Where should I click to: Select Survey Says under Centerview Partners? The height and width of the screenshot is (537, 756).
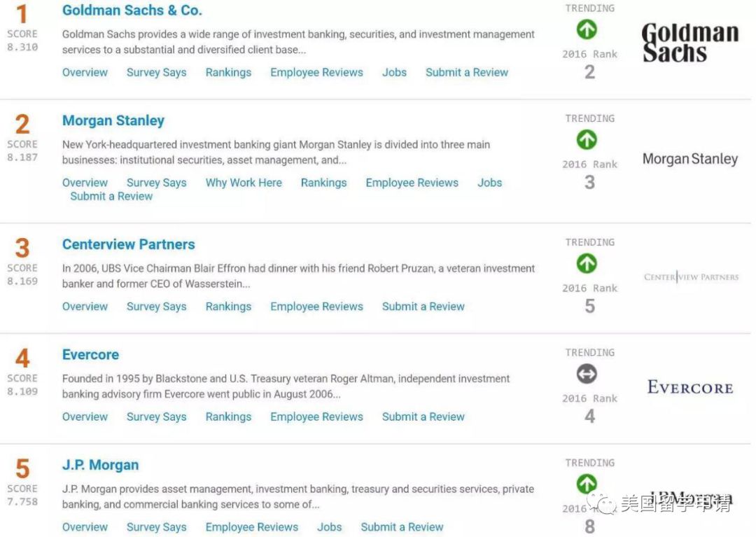pyautogui.click(x=156, y=307)
